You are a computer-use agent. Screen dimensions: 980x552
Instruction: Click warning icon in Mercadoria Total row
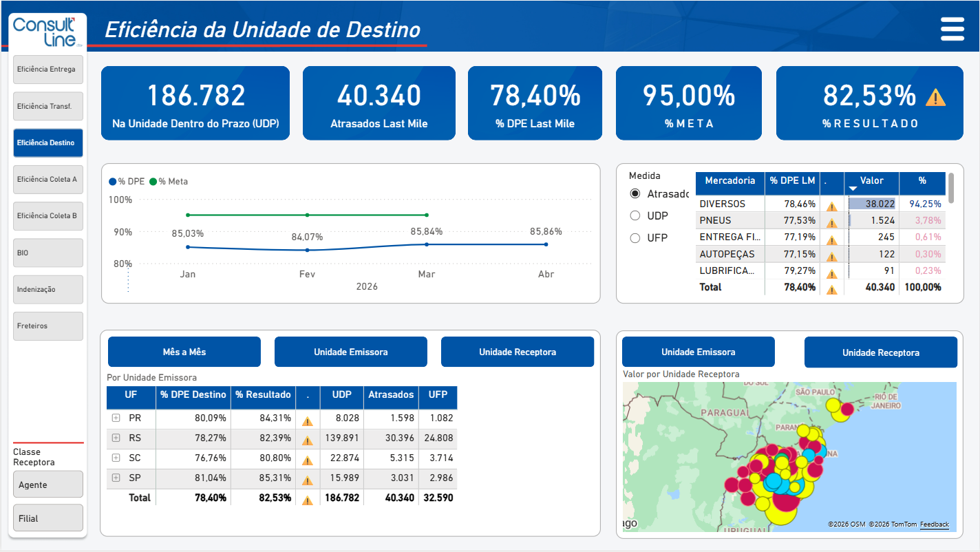point(832,289)
